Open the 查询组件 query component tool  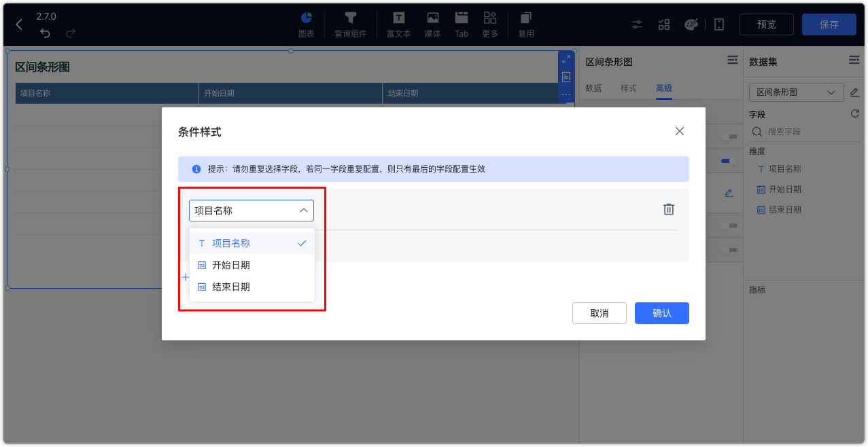pyautogui.click(x=350, y=24)
